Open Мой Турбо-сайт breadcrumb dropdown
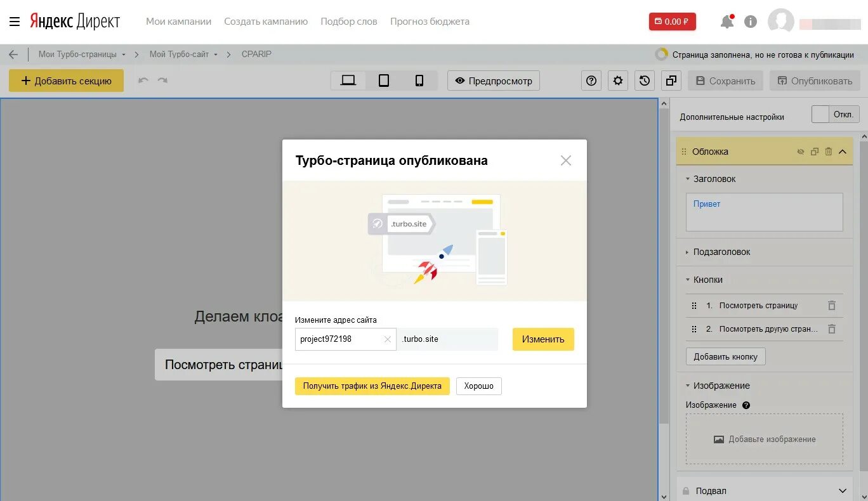868x501 pixels. pyautogui.click(x=183, y=55)
